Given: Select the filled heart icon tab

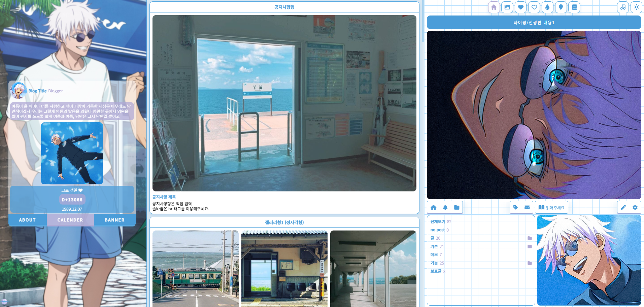Looking at the screenshot, I should point(521,7).
